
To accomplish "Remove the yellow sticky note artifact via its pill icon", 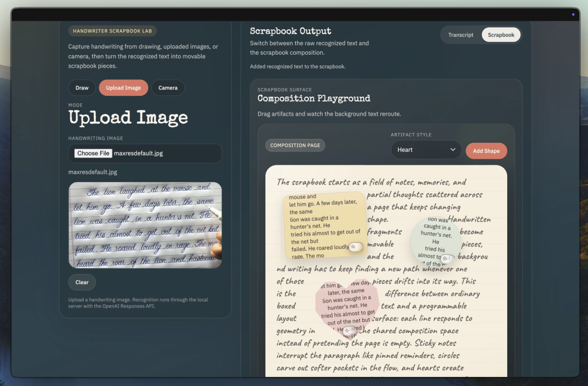I will point(356,247).
